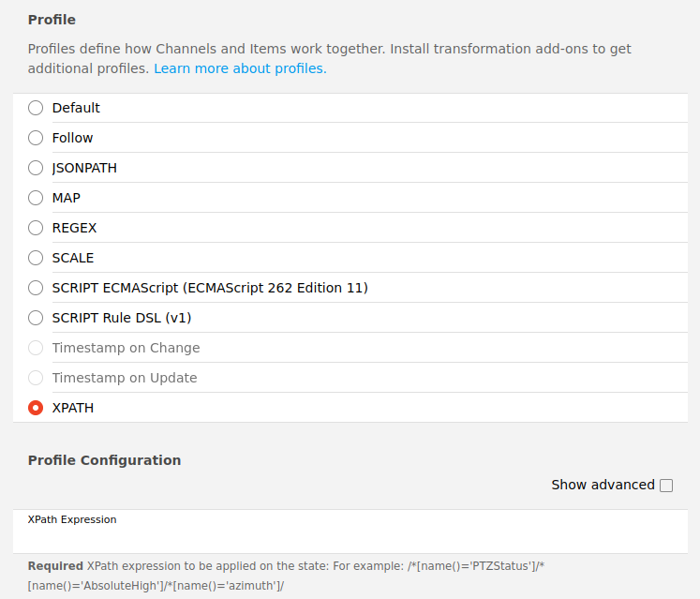Screen dimensions: 700x599
Task: Select the JSONPATH profile option
Action: [36, 168]
